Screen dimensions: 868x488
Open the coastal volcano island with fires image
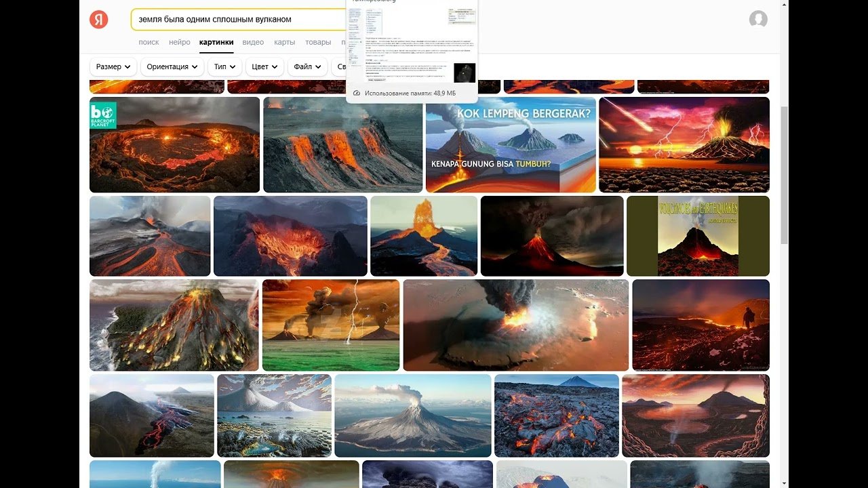[174, 325]
